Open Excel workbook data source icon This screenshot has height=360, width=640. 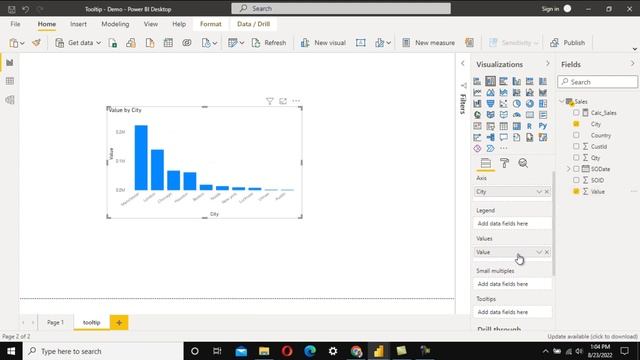click(x=113, y=42)
